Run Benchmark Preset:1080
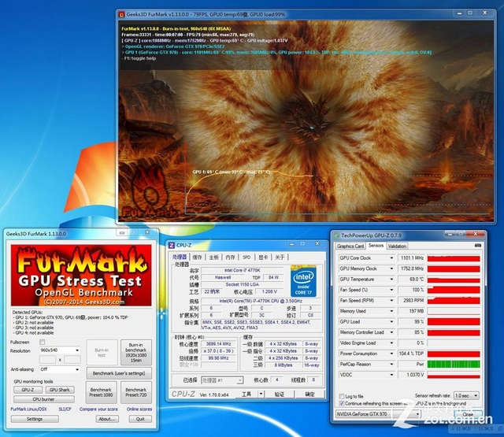 [101, 392]
